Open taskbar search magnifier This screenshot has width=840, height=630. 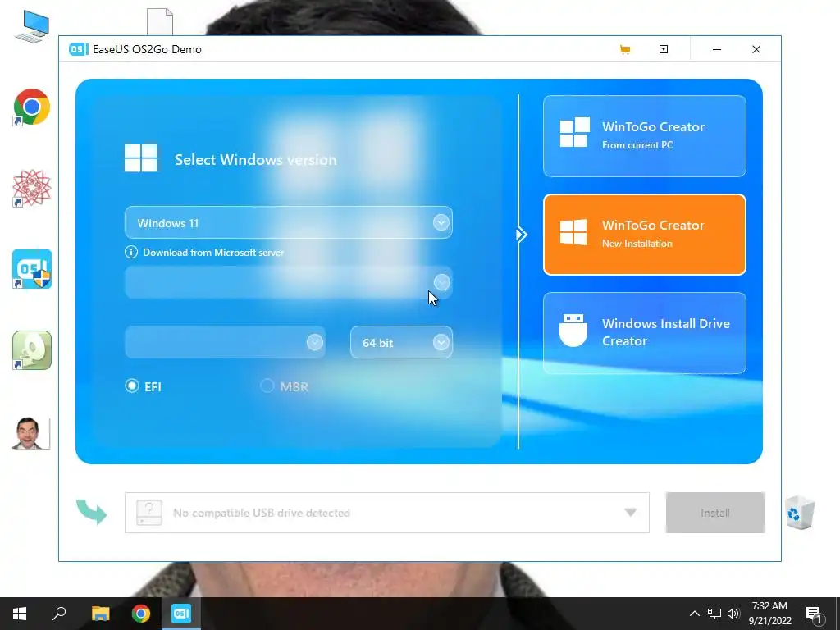tap(59, 614)
